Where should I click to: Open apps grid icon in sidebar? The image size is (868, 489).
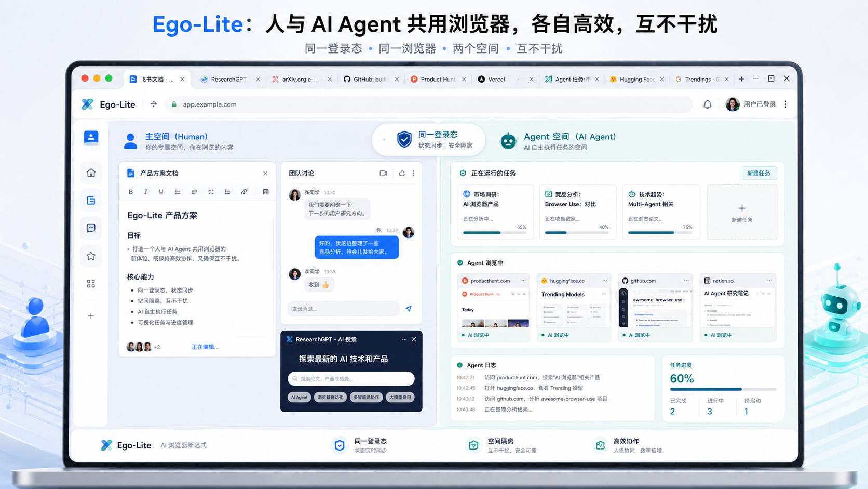point(91,284)
